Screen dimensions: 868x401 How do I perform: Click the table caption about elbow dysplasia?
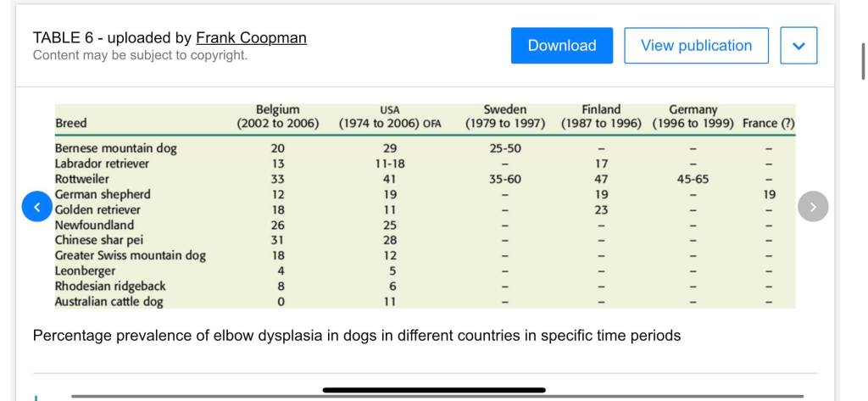point(356,336)
